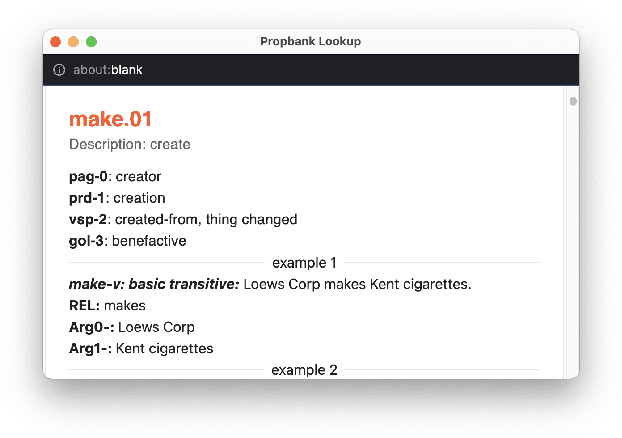Screen dimensions: 622x438
Task: Click the 'example 2' divider label
Action: click(304, 370)
